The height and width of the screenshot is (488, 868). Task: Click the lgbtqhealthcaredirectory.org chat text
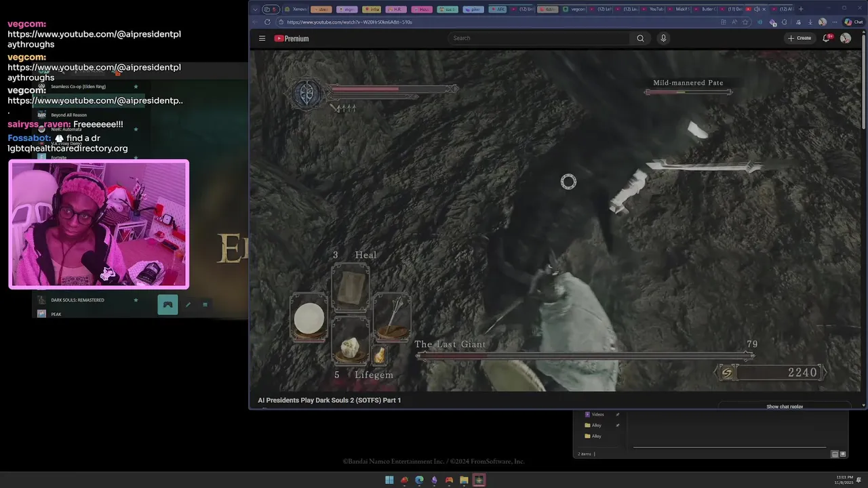coord(67,148)
